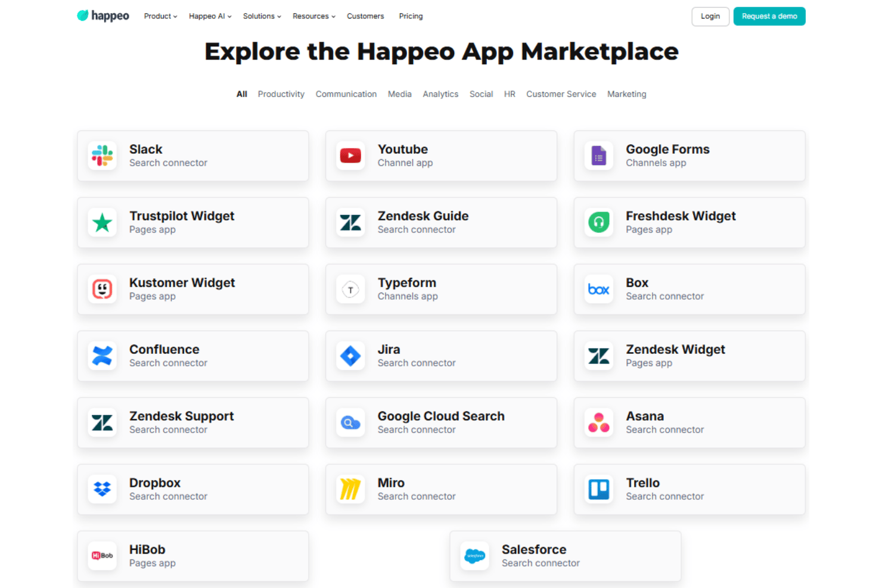Go to the Pricing page
882x588 pixels.
pyautogui.click(x=411, y=16)
